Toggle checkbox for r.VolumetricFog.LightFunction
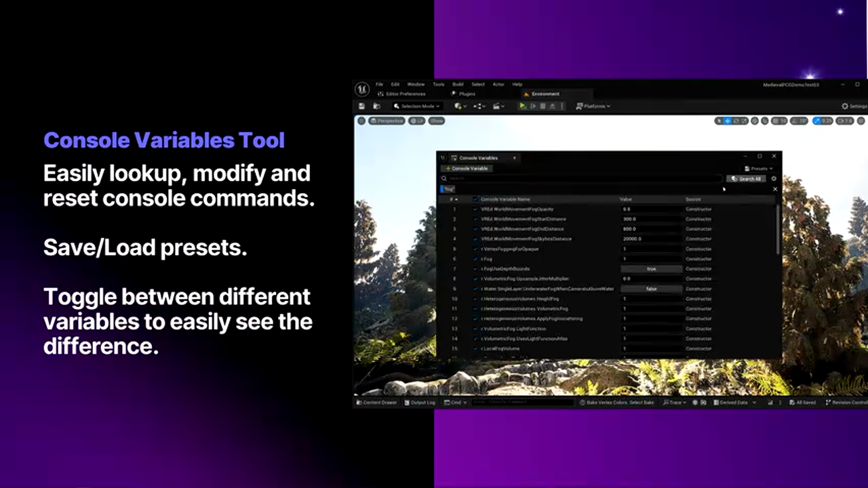Viewport: 868px width, 488px height. pos(475,329)
